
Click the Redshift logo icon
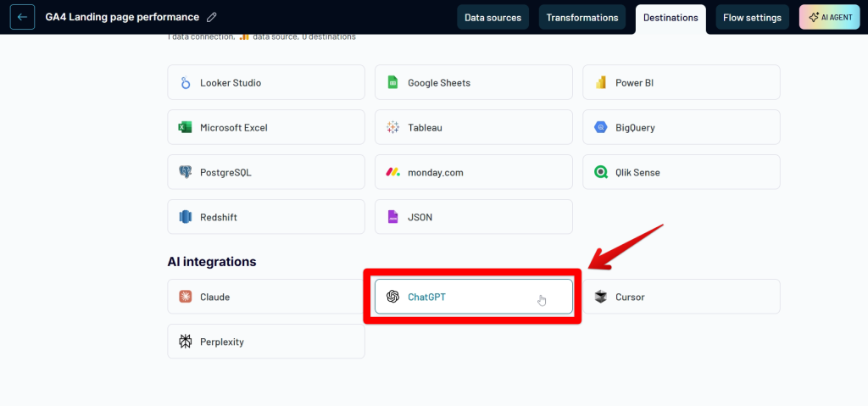(185, 217)
